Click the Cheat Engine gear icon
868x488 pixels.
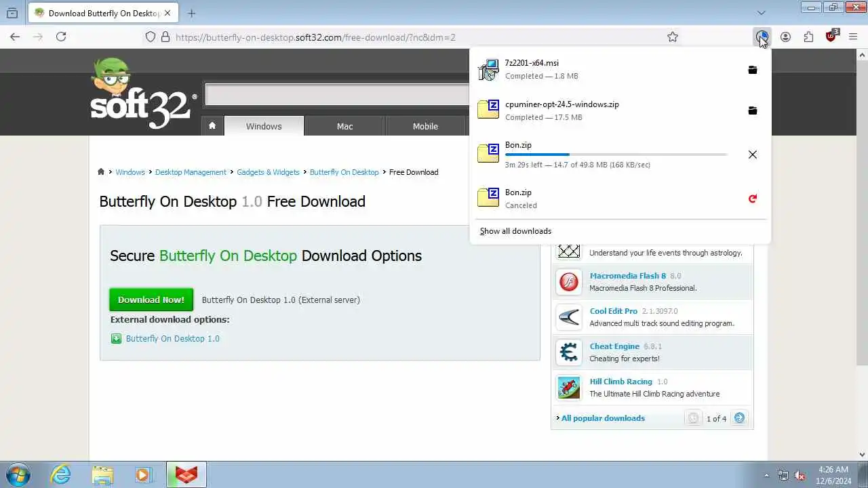(x=569, y=352)
